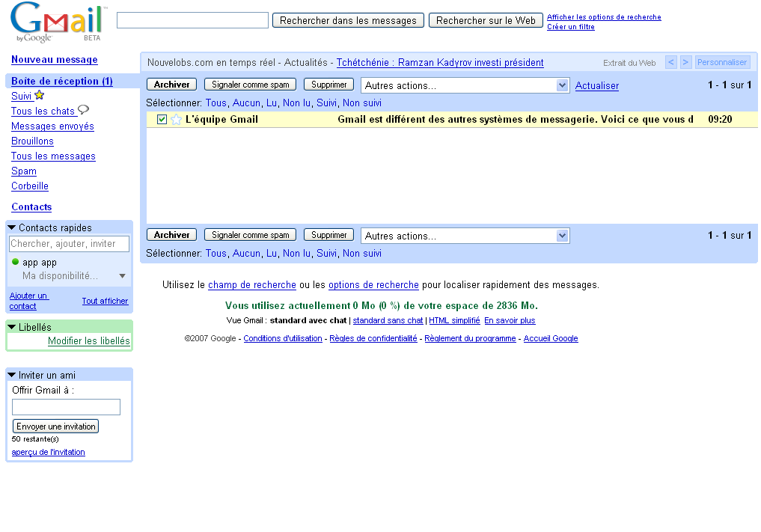
Task: Select Non suivi in the top Sélectionner row
Action: (362, 103)
